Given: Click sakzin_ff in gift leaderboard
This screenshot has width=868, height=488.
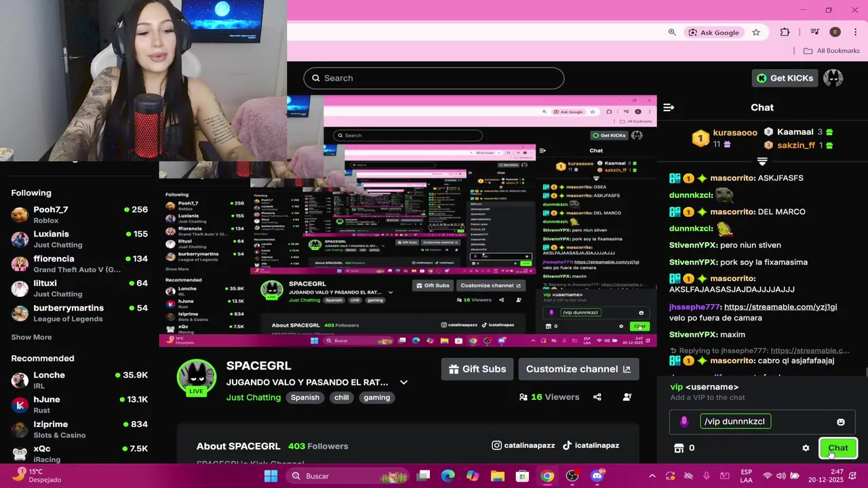Looking at the screenshot, I should [x=796, y=145].
